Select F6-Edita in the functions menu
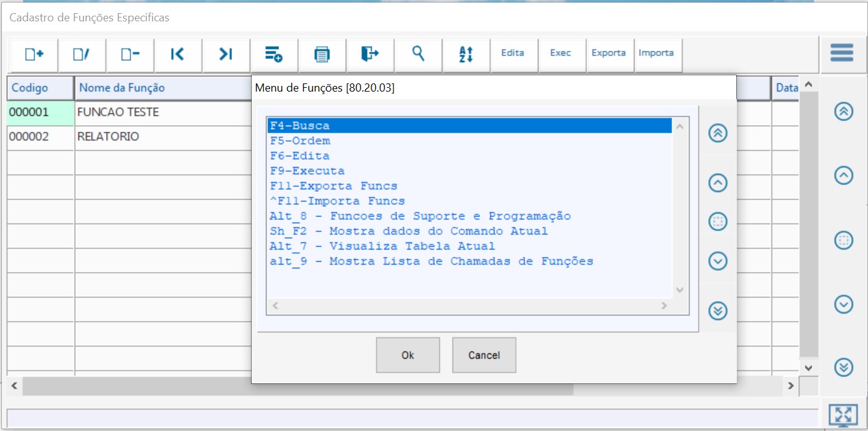The image size is (868, 431). pyautogui.click(x=300, y=156)
